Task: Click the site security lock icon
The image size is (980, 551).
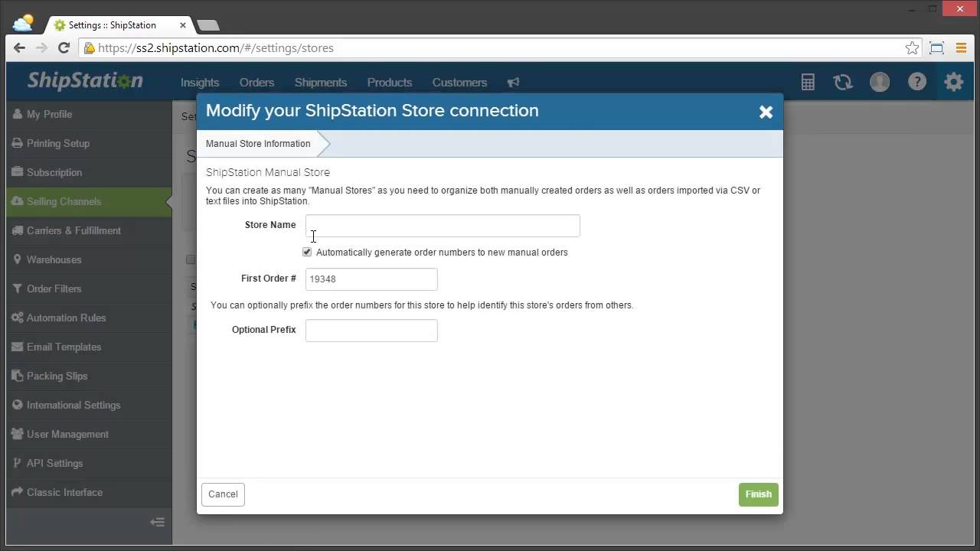Action: (90, 47)
